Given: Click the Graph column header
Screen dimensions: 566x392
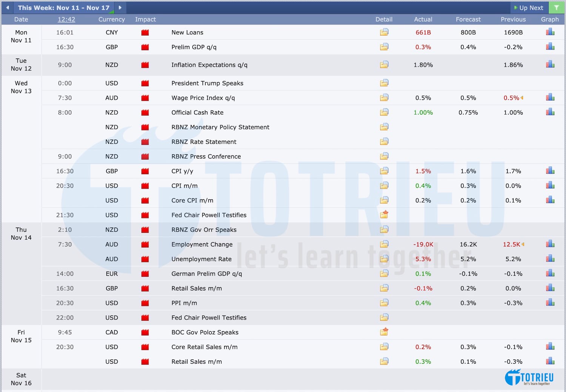Looking at the screenshot, I should 550,19.
